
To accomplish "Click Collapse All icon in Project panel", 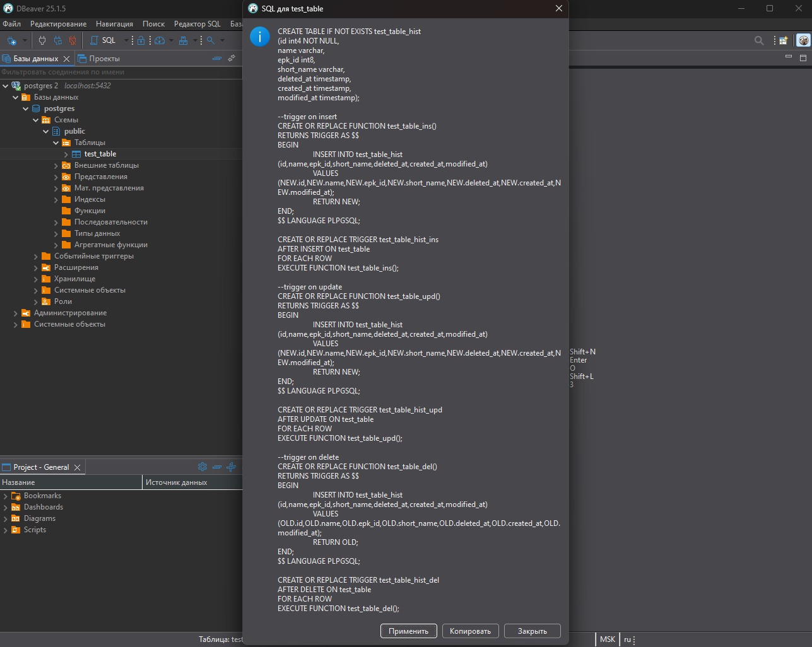I will 217,467.
